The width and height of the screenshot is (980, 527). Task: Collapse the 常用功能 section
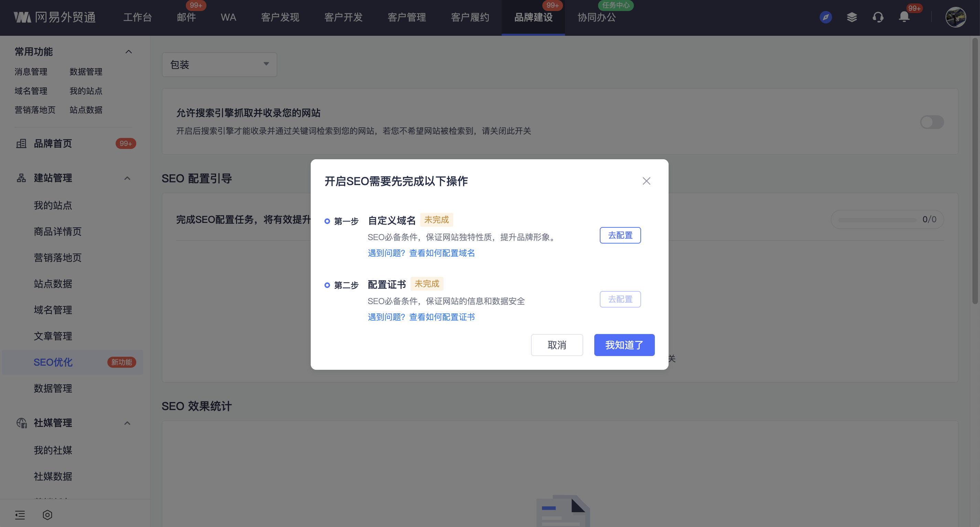coord(129,52)
